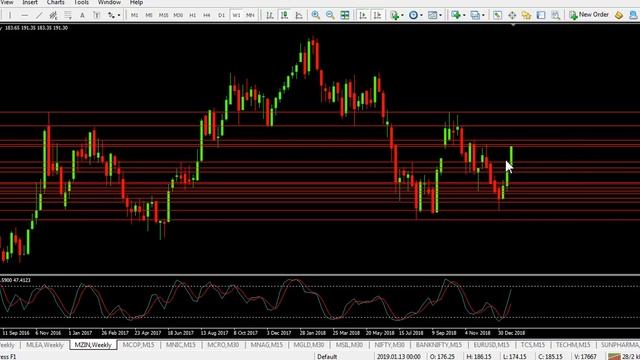This screenshot has width=640, height=360.
Task: Click the Default profile in status bar
Action: [327, 356]
